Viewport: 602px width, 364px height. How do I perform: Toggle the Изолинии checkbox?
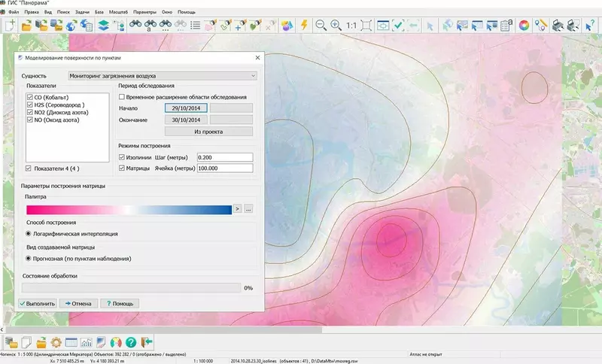(123, 157)
